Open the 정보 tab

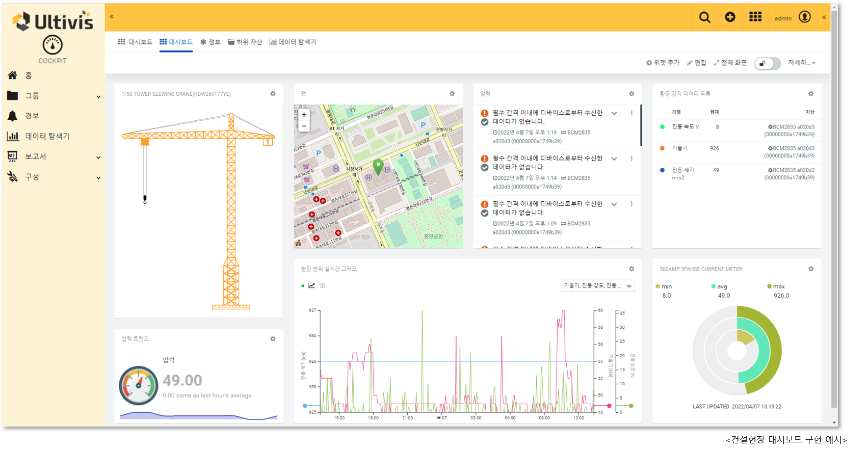210,42
